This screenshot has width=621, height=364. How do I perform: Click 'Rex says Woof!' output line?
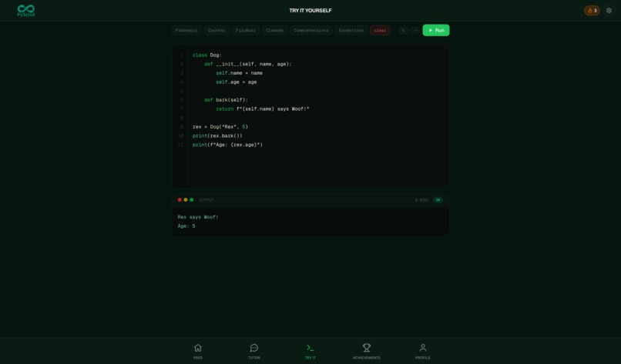(198, 217)
